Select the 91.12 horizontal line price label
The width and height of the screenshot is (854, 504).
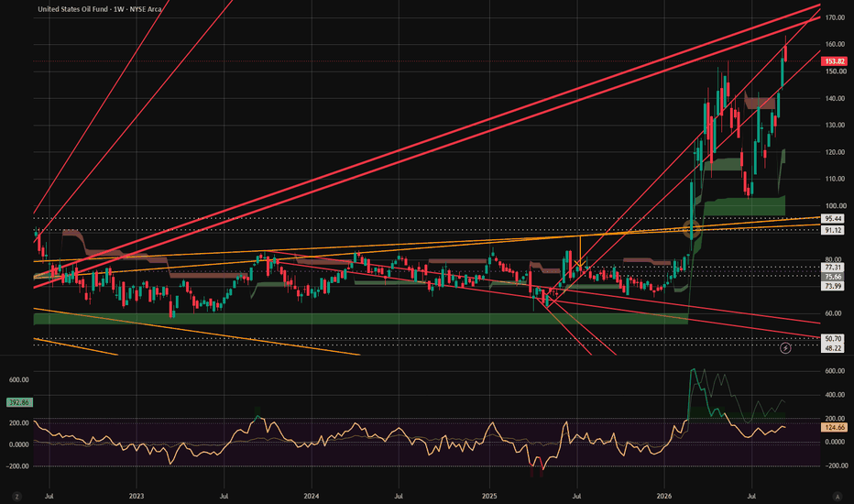(833, 231)
